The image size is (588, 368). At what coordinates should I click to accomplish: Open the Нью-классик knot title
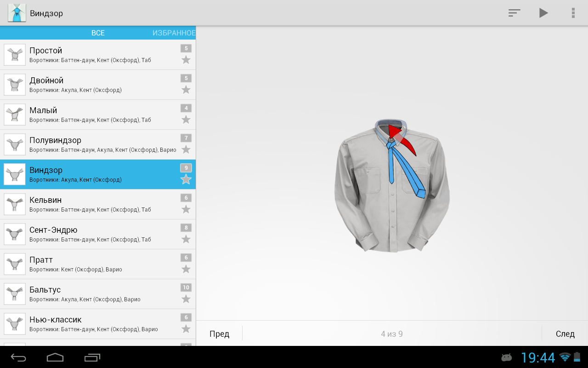click(56, 320)
